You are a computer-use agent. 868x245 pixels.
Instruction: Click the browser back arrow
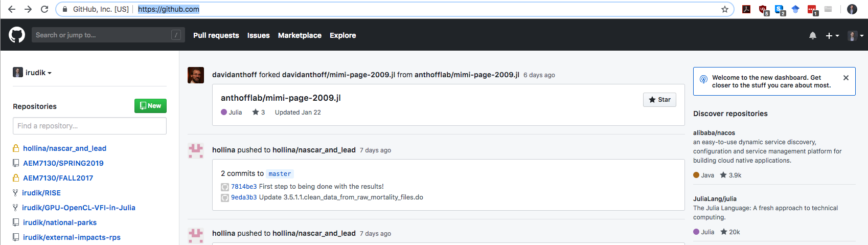click(12, 9)
